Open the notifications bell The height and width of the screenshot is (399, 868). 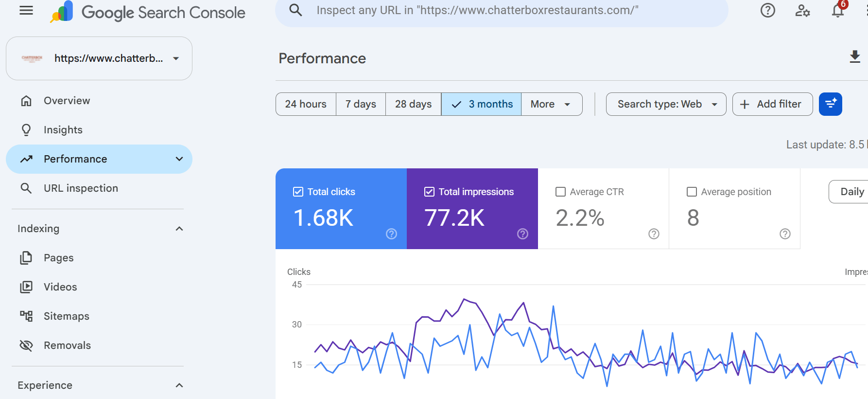click(838, 10)
